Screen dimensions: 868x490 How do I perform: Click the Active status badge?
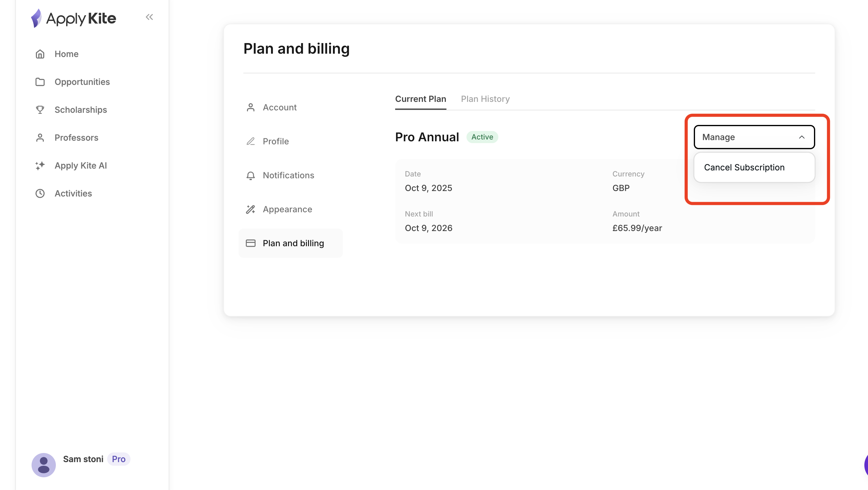(x=482, y=137)
